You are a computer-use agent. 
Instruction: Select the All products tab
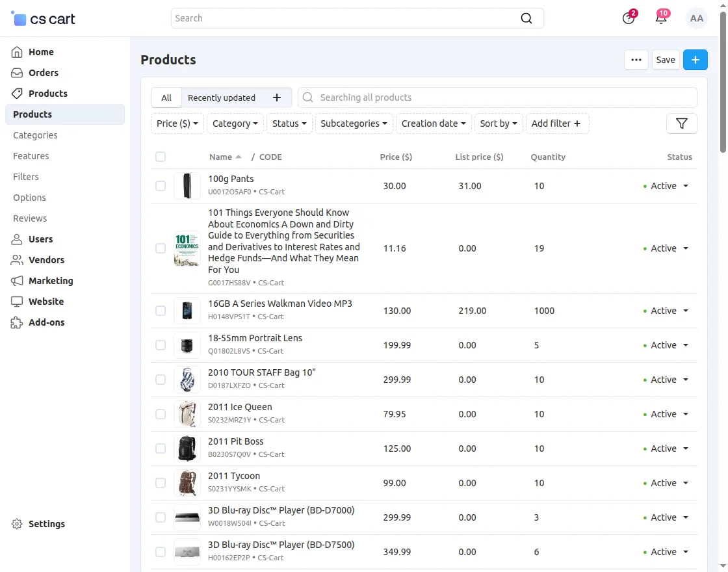[166, 97]
